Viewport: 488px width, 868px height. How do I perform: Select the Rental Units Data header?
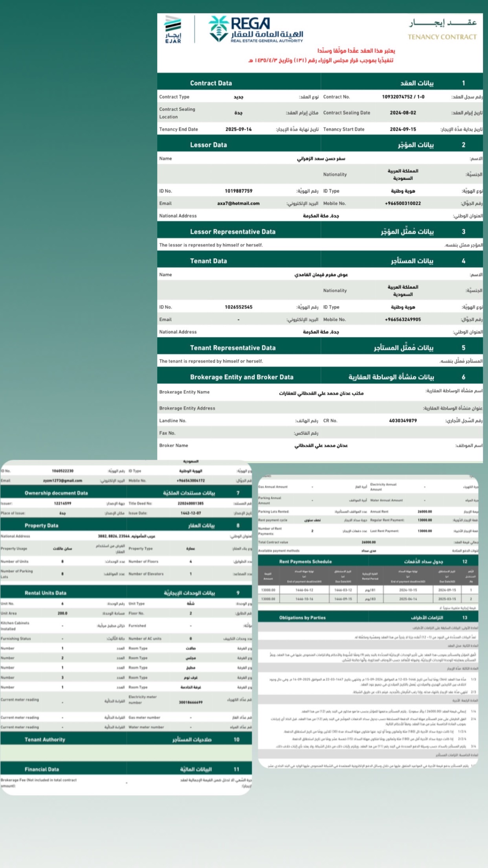pyautogui.click(x=45, y=593)
